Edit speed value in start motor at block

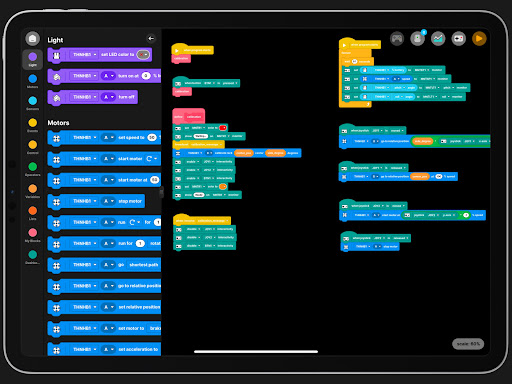pos(155,180)
